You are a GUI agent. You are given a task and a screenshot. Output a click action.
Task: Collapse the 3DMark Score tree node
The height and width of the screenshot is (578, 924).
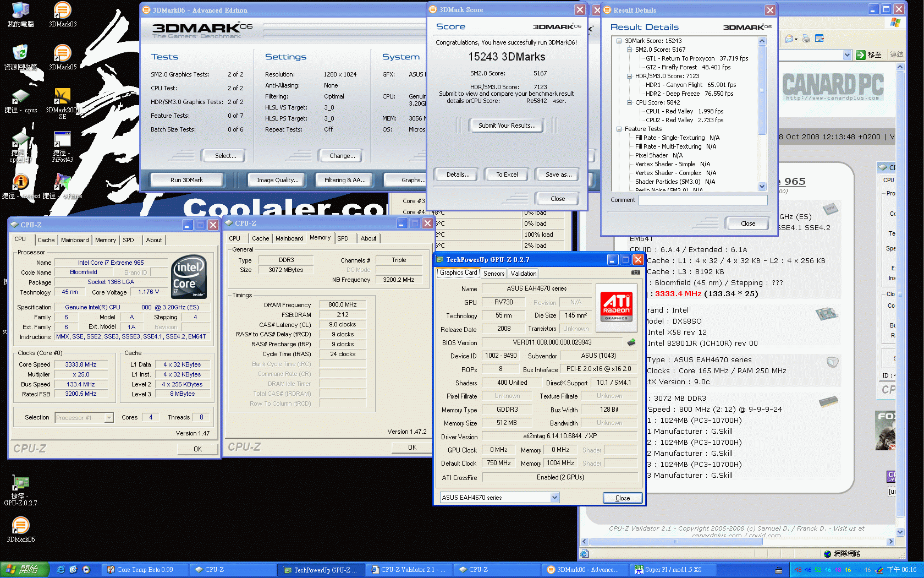(x=619, y=41)
